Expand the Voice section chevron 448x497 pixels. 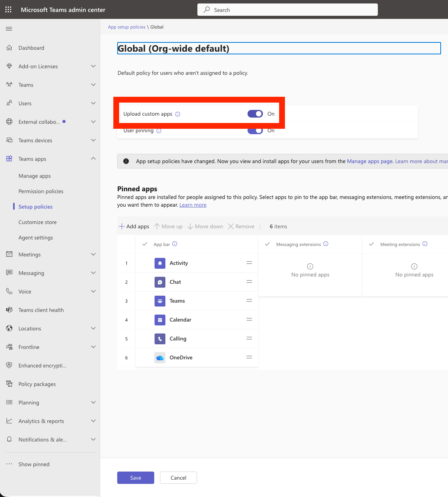(93, 291)
